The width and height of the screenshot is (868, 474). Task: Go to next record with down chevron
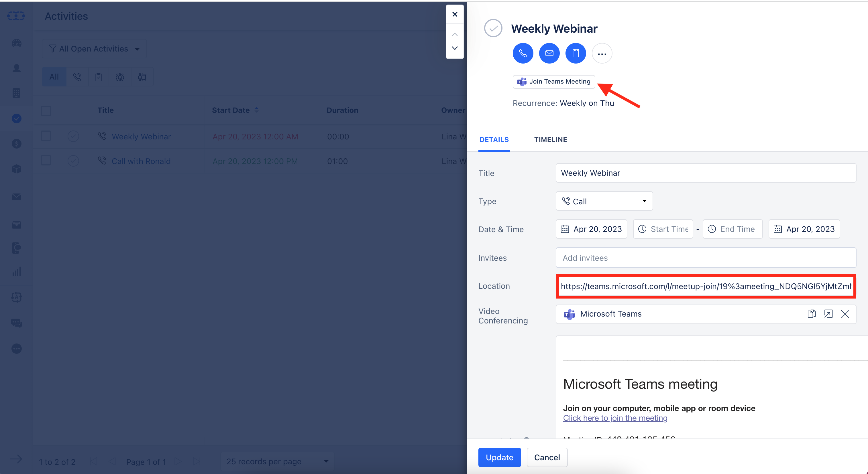(455, 48)
